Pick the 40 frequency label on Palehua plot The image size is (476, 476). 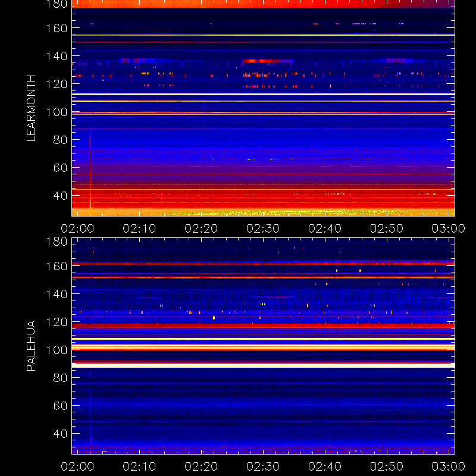60,434
